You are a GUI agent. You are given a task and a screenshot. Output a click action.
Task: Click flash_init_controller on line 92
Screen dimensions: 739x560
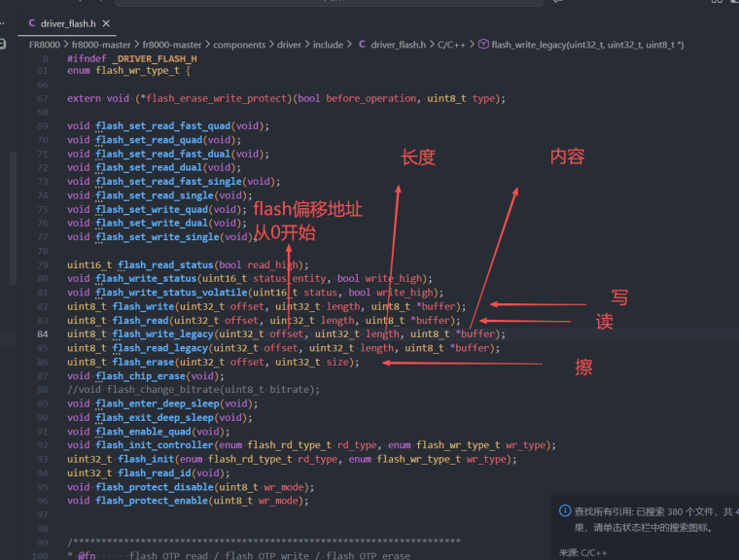coord(155,445)
